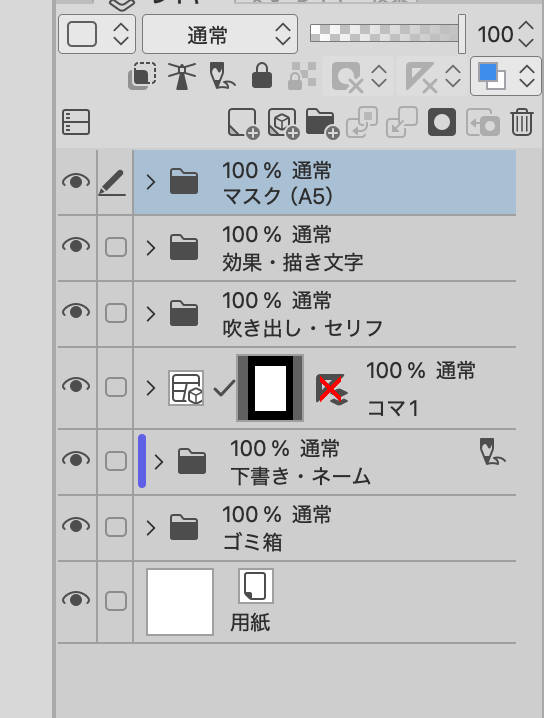Expand the マスク (A5) folder
Image resolution: width=544 pixels, height=718 pixels.
pos(151,182)
